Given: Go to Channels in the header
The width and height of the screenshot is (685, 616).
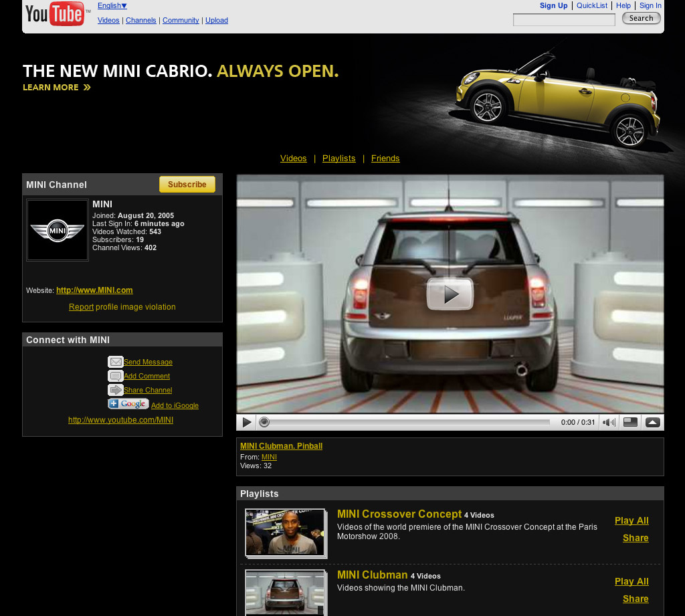Looking at the screenshot, I should (140, 20).
